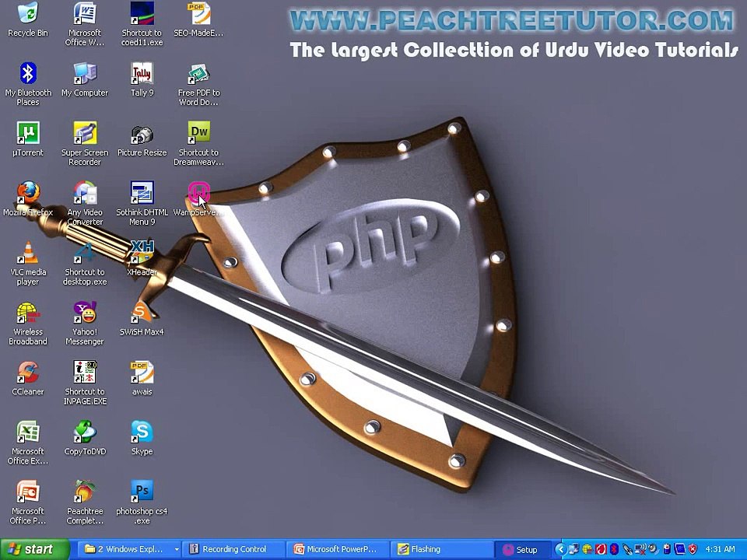
Task: Launch Yahoo! Messenger from the desktop
Action: pos(85,313)
